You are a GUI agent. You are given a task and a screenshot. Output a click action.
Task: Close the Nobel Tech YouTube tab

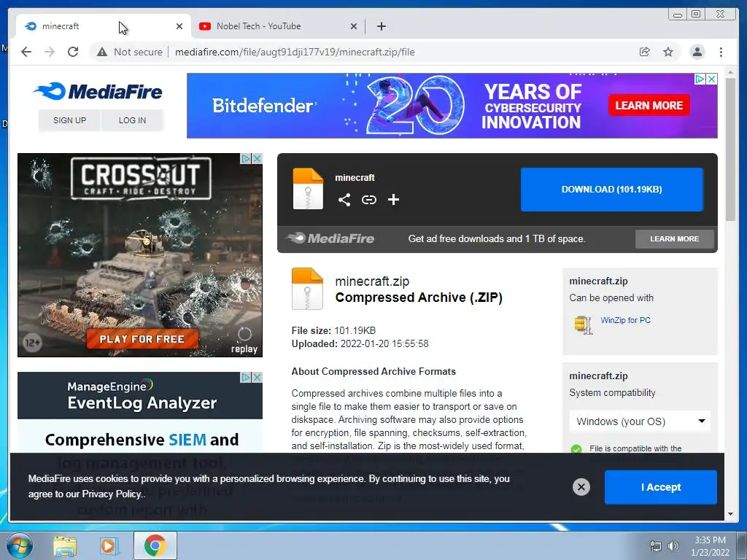point(354,26)
